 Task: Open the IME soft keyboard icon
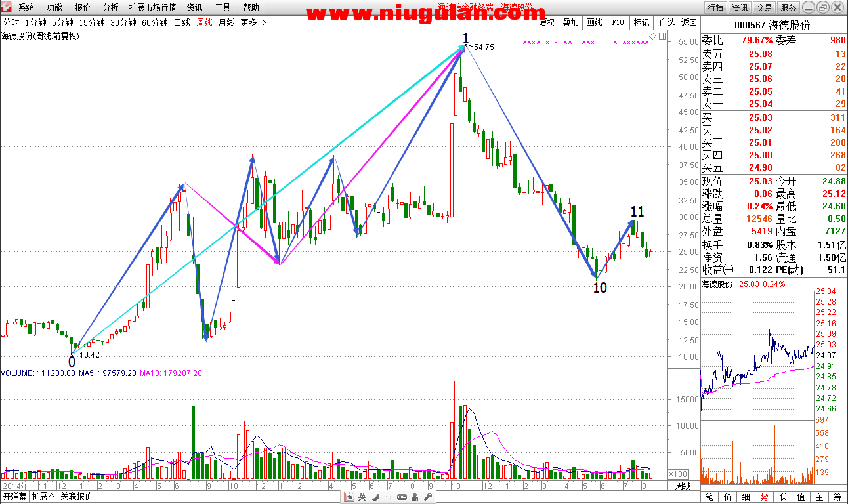pos(402,497)
